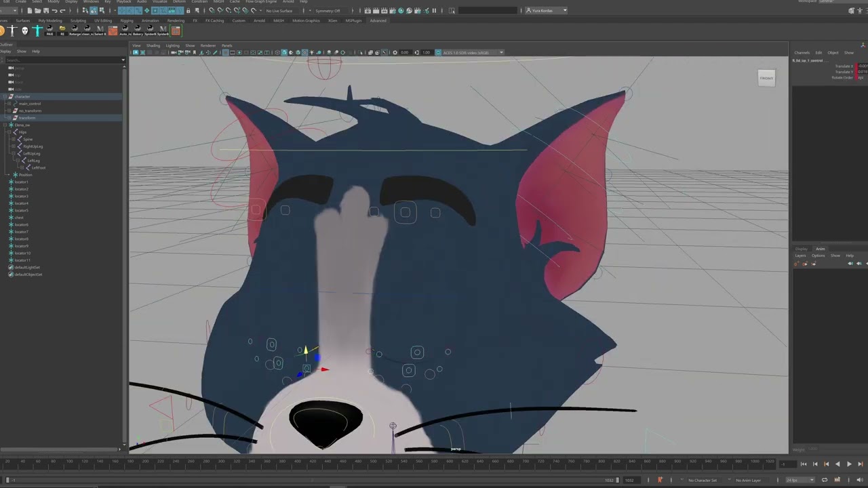This screenshot has height=488, width=868.
Task: Click the Redo arrow icon
Action: (62, 11)
